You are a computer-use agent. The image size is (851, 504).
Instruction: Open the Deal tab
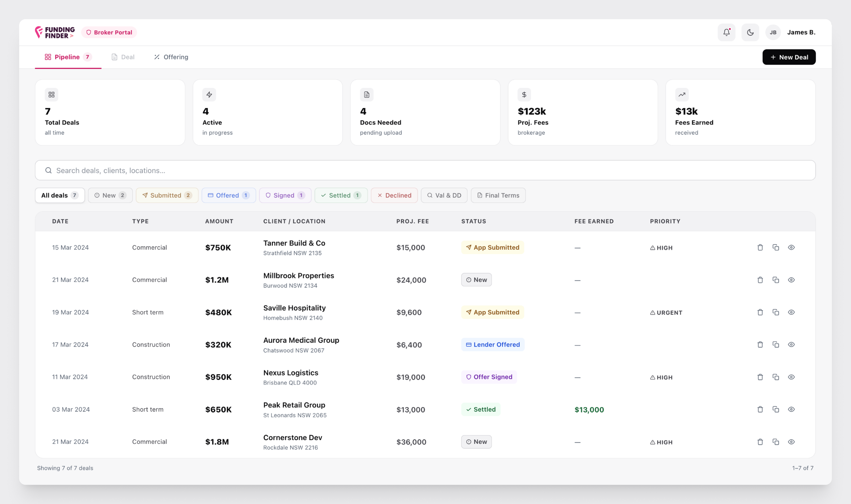click(x=123, y=57)
